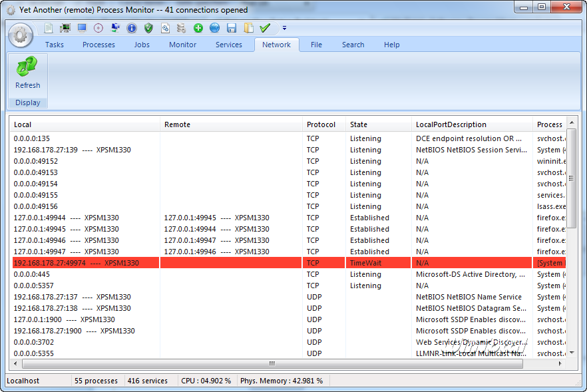Click the blue info icon in toolbar
587x392 pixels.
[131, 28]
